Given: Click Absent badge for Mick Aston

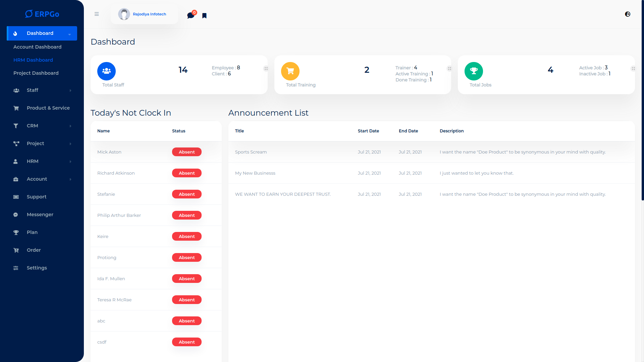Looking at the screenshot, I should coord(186,152).
